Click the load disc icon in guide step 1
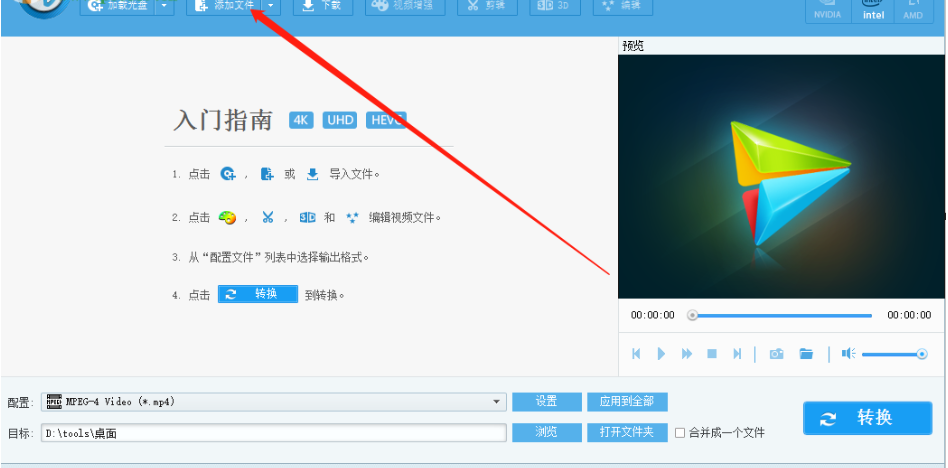The image size is (948, 468). pos(227,174)
